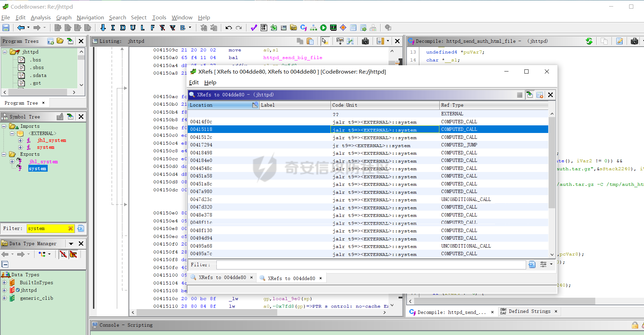Switch to second XRefs to 004dde80 tab
The height and width of the screenshot is (335, 644).
291,278
